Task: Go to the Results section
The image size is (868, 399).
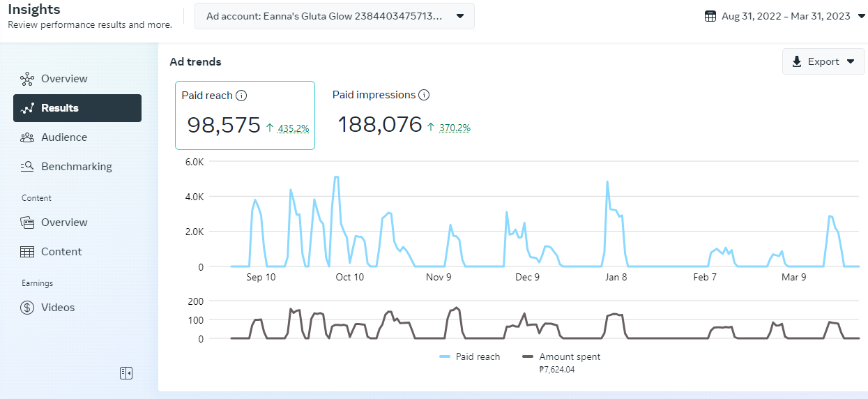Action: point(77,108)
